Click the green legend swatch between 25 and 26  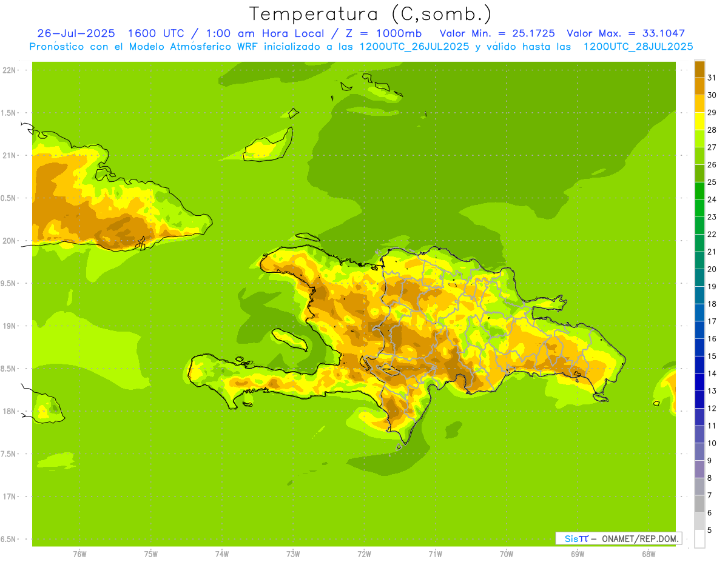(699, 173)
